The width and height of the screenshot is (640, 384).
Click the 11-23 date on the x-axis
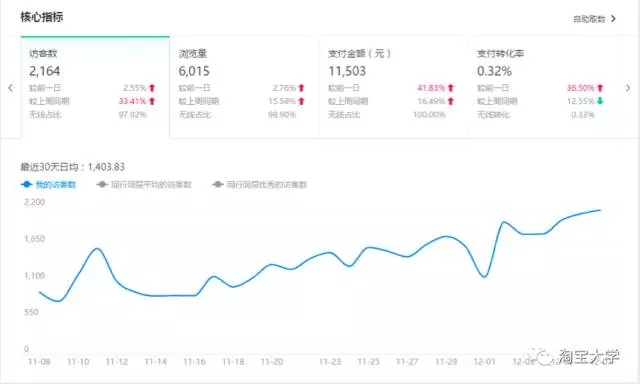tap(330, 362)
